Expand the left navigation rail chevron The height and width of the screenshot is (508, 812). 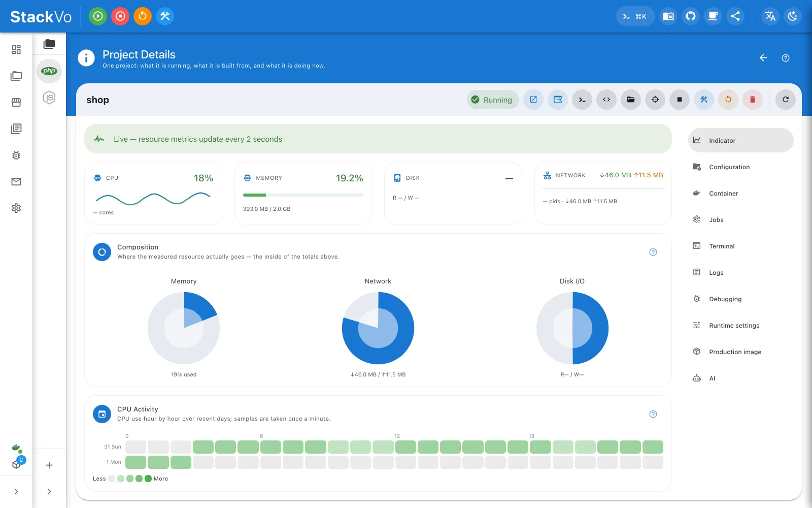point(16,491)
